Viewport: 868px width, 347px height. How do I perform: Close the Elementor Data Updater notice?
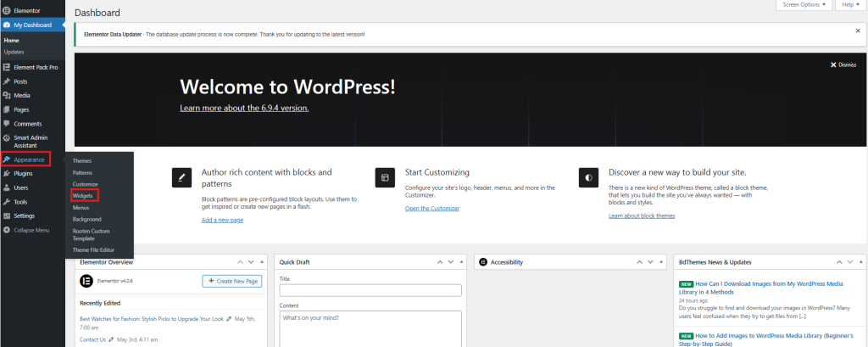(x=858, y=31)
